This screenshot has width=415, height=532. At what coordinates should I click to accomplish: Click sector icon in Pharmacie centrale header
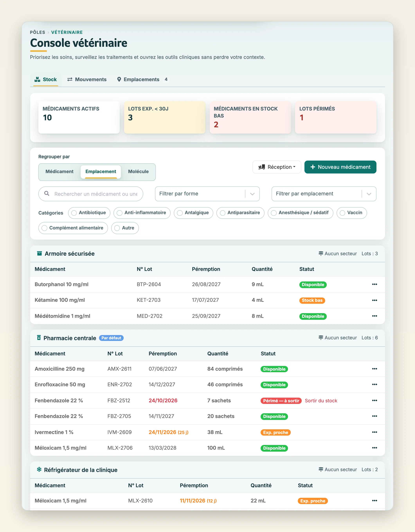[x=321, y=338]
